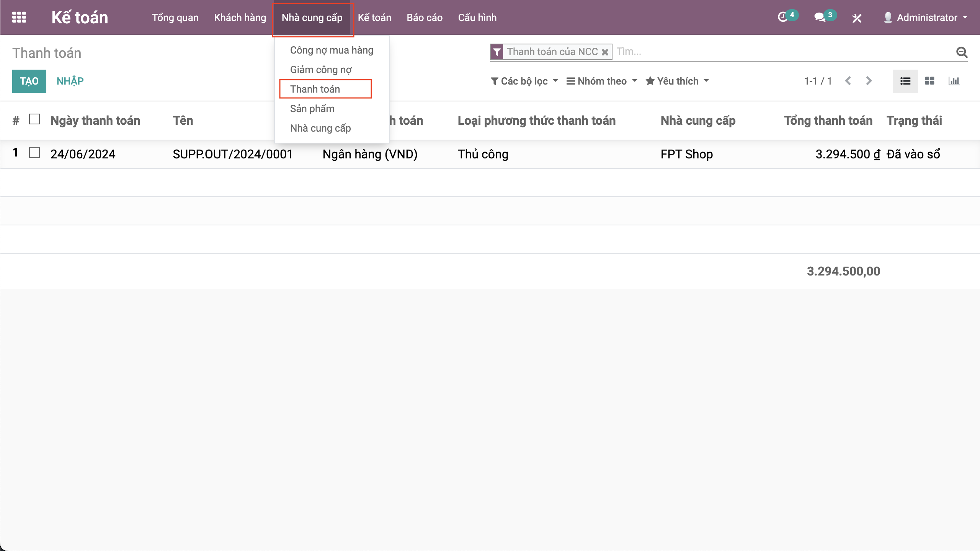Expand the Nhóm theo dropdown
The width and height of the screenshot is (980, 551).
pyautogui.click(x=602, y=81)
